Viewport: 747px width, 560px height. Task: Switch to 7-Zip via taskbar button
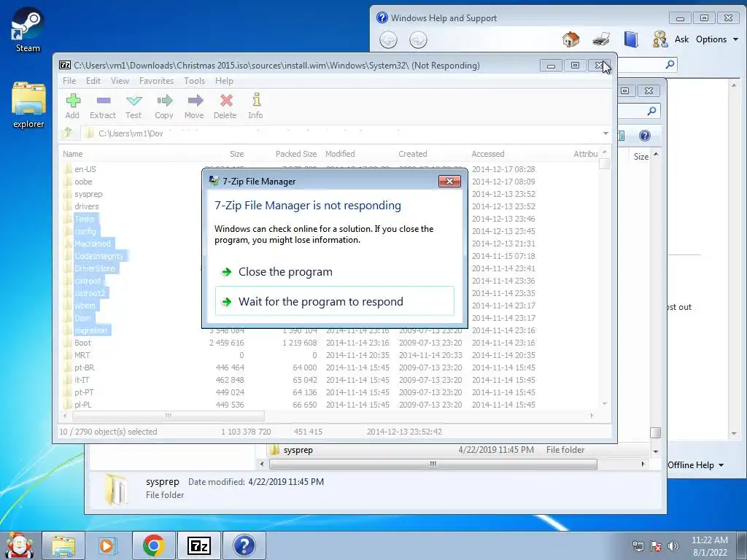198,545
